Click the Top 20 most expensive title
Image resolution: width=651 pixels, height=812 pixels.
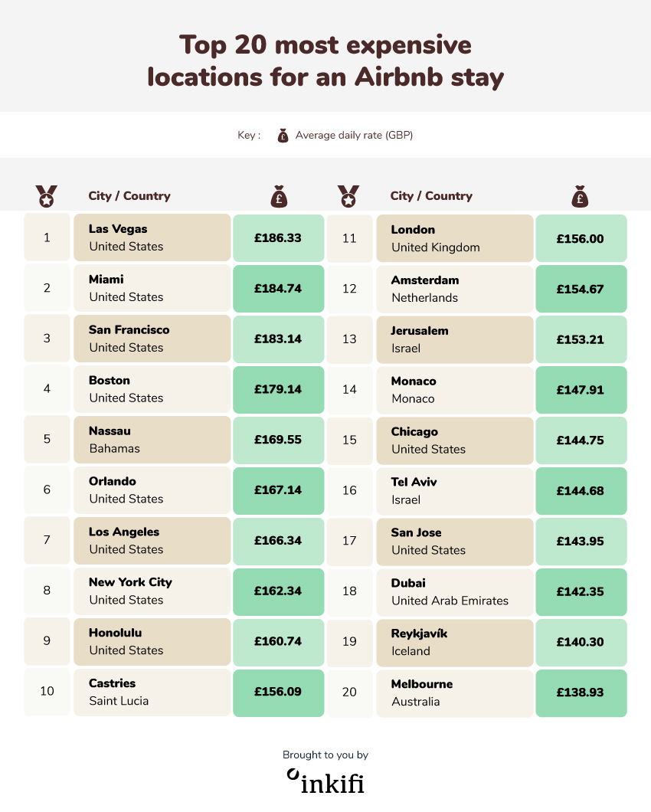tap(325, 45)
